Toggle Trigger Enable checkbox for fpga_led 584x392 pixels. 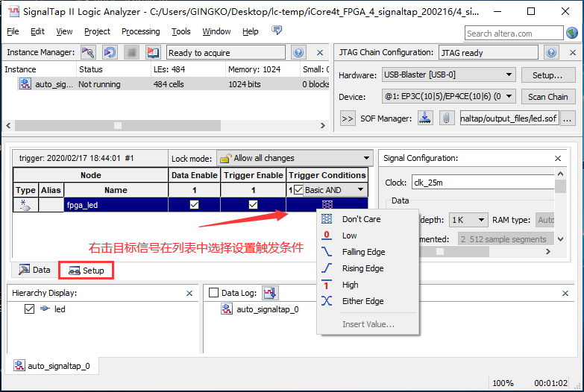pyautogui.click(x=254, y=205)
